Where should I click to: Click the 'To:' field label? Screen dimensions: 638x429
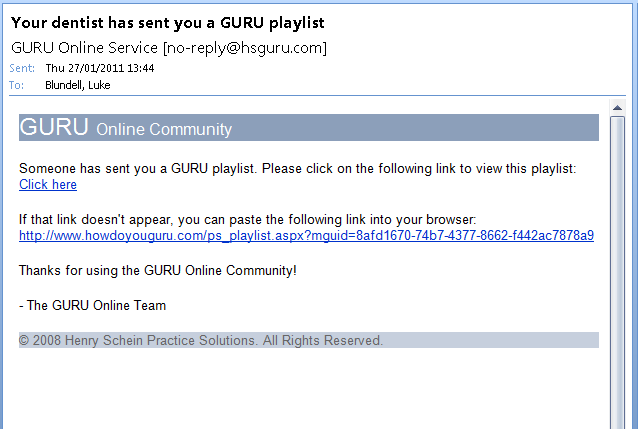click(17, 85)
